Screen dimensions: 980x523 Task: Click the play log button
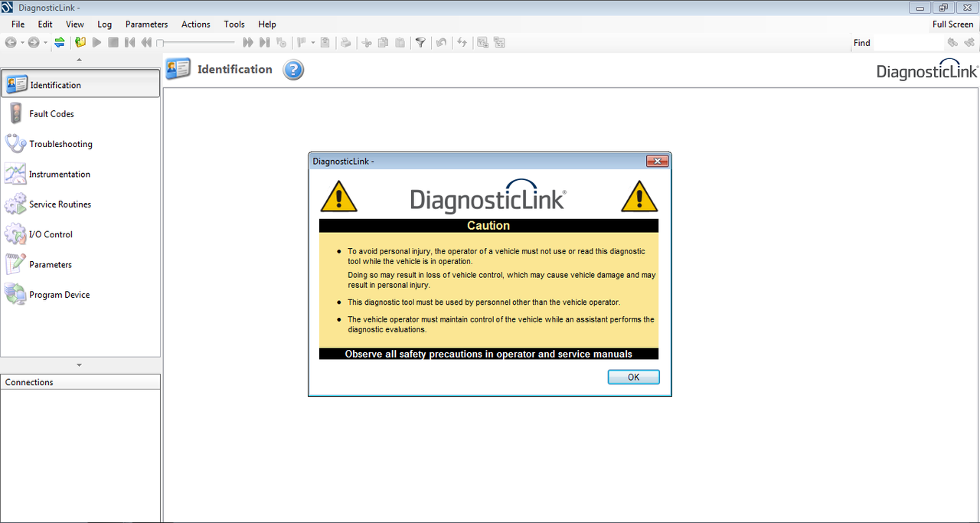[x=96, y=43]
